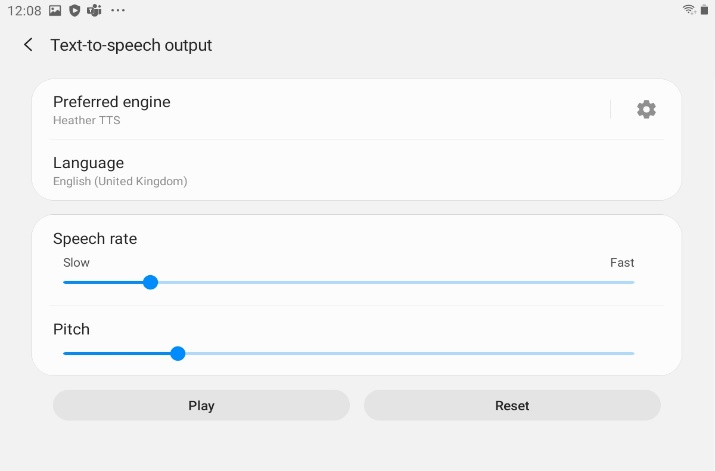
Task: Tap the Teams notification icon
Action: click(94, 10)
